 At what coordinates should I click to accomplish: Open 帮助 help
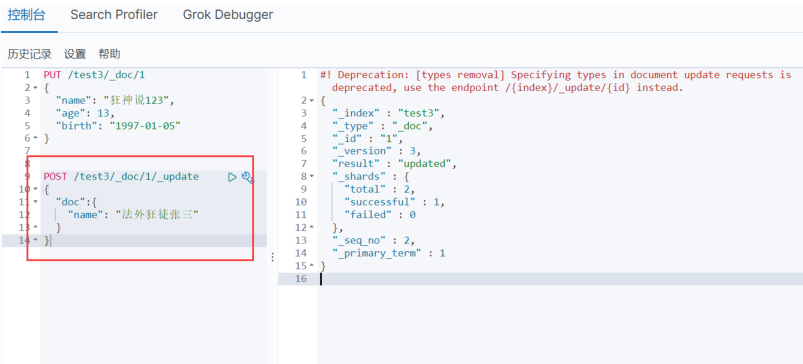pos(110,54)
